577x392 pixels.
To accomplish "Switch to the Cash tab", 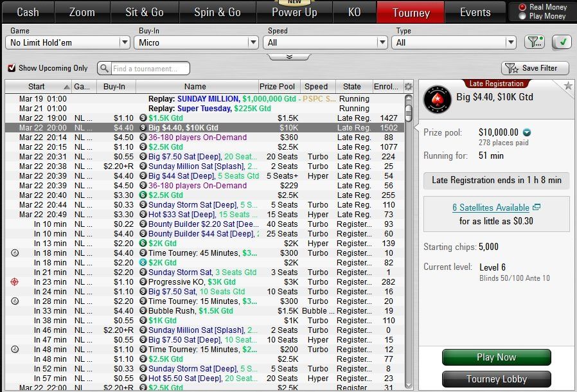I will pyautogui.click(x=28, y=12).
